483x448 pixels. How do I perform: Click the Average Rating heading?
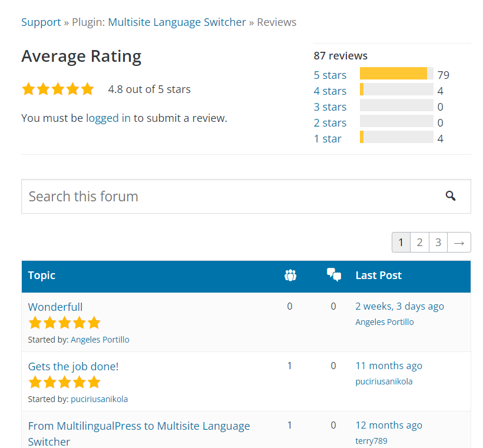click(x=81, y=57)
